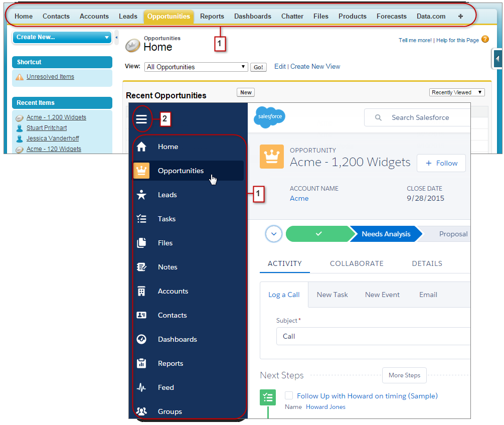
Task: Click the Follow button
Action: pyautogui.click(x=441, y=163)
